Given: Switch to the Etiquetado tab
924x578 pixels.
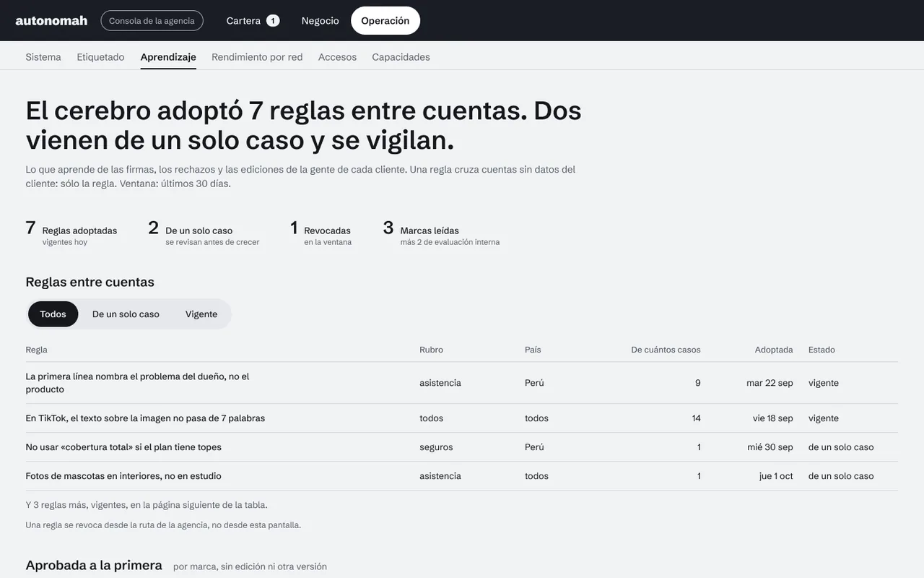Looking at the screenshot, I should (x=100, y=57).
